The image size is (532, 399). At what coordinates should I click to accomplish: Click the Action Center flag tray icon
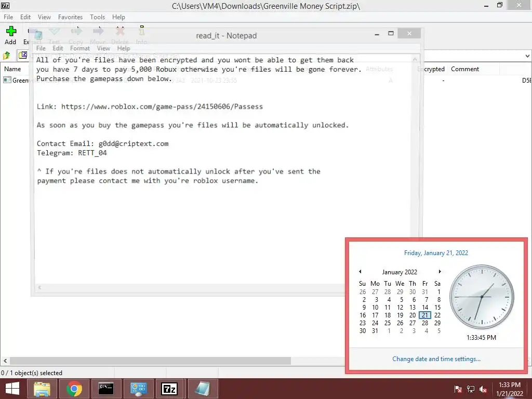[458, 389]
